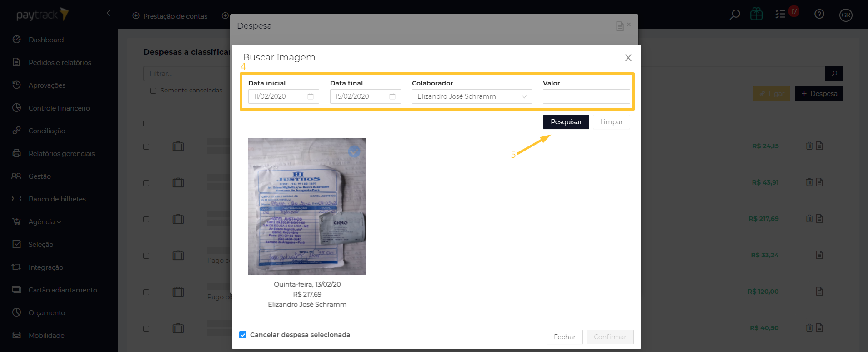Open Controle financeiro in the sidebar
This screenshot has height=352, width=868.
click(59, 108)
